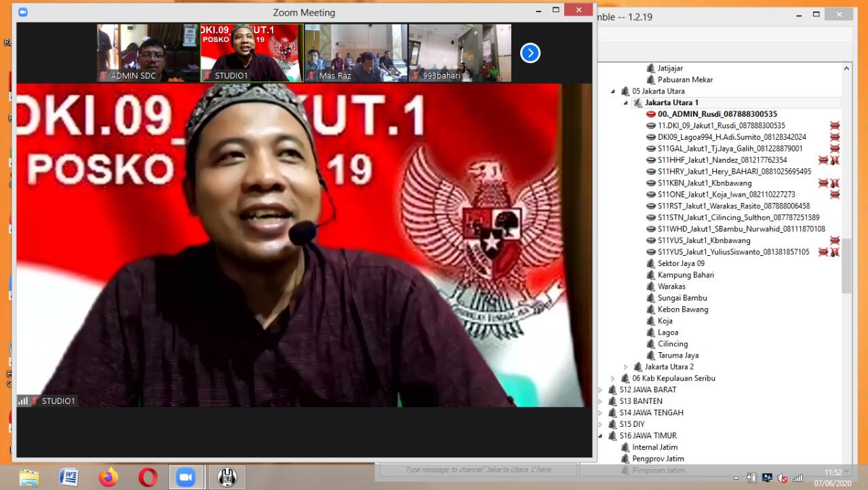Viewport: 868px width, 490px height.
Task: Open File Explorer from the taskbar
Action: point(29,477)
